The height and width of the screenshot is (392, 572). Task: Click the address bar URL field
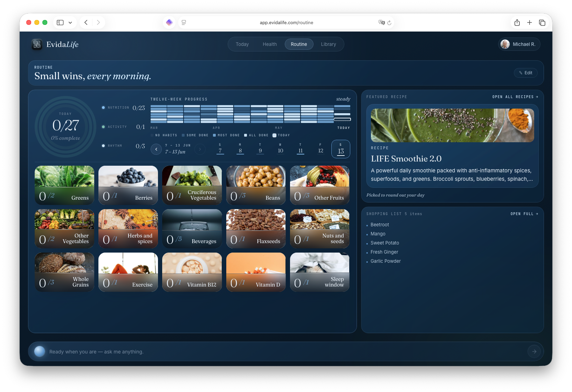click(286, 22)
